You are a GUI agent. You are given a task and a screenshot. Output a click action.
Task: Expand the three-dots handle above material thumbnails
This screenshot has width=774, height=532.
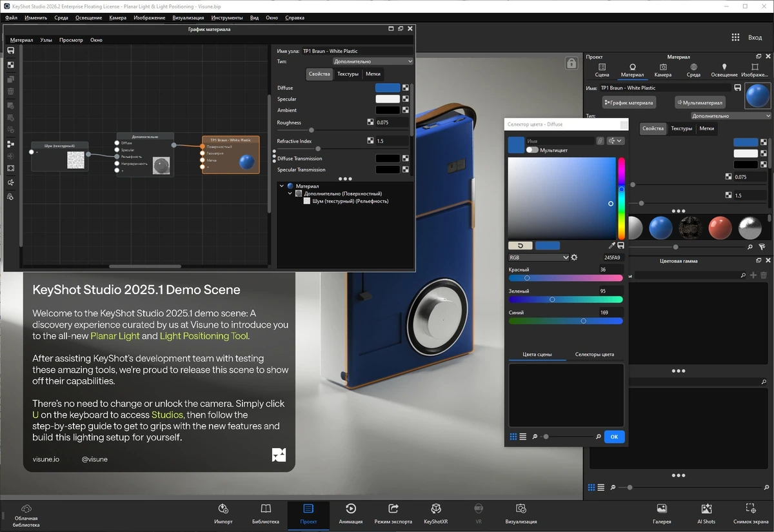pos(678,211)
